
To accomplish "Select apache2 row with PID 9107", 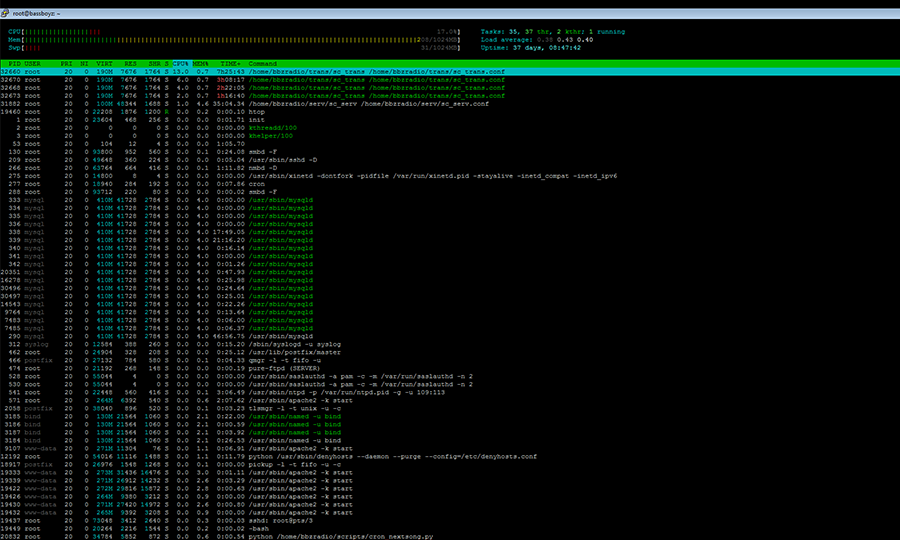I will coord(450,449).
